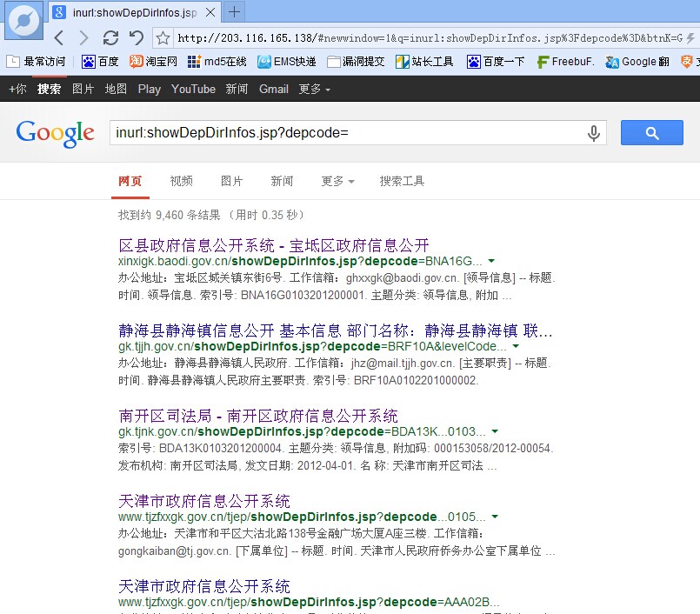Image resolution: width=700 pixels, height=614 pixels.
Task: Click the xinxigk.baodi.gov.cn green URL text
Action: pos(300,261)
